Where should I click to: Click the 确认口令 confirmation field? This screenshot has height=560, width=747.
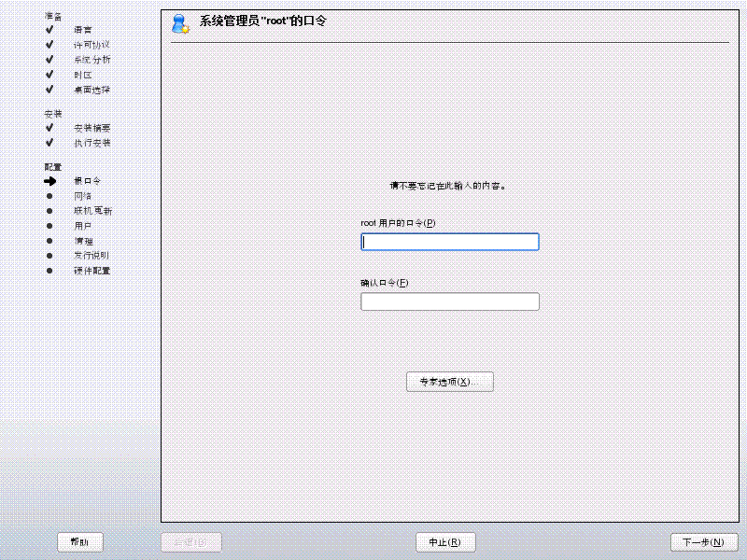point(449,301)
